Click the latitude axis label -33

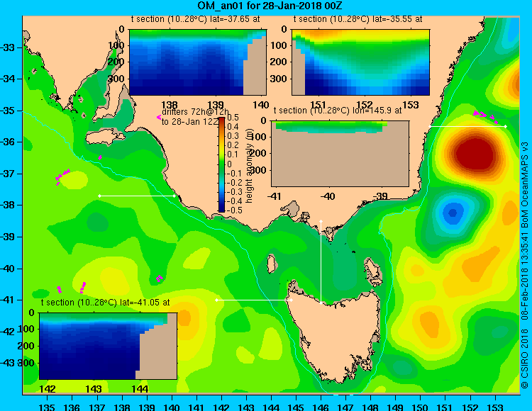(x=8, y=47)
